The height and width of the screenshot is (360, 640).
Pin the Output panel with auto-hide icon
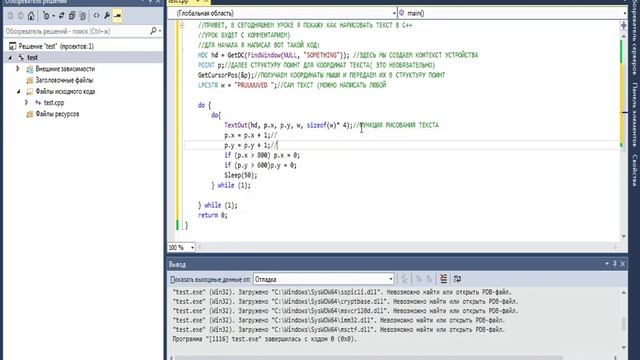pos(615,264)
